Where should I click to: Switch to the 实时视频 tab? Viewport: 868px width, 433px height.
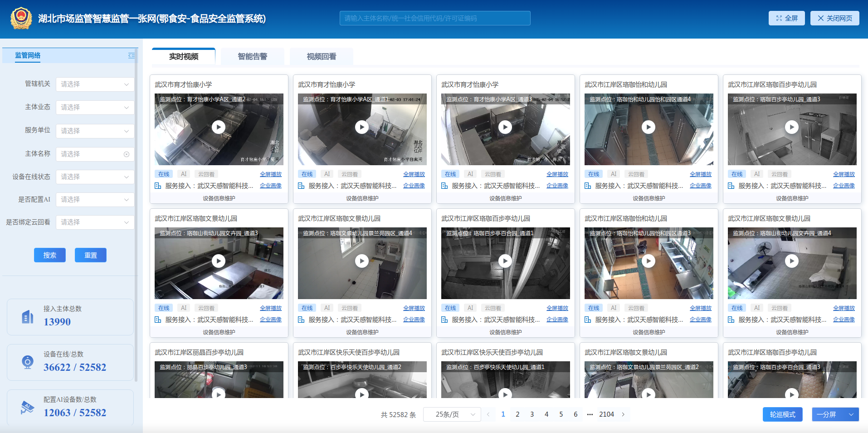[184, 56]
